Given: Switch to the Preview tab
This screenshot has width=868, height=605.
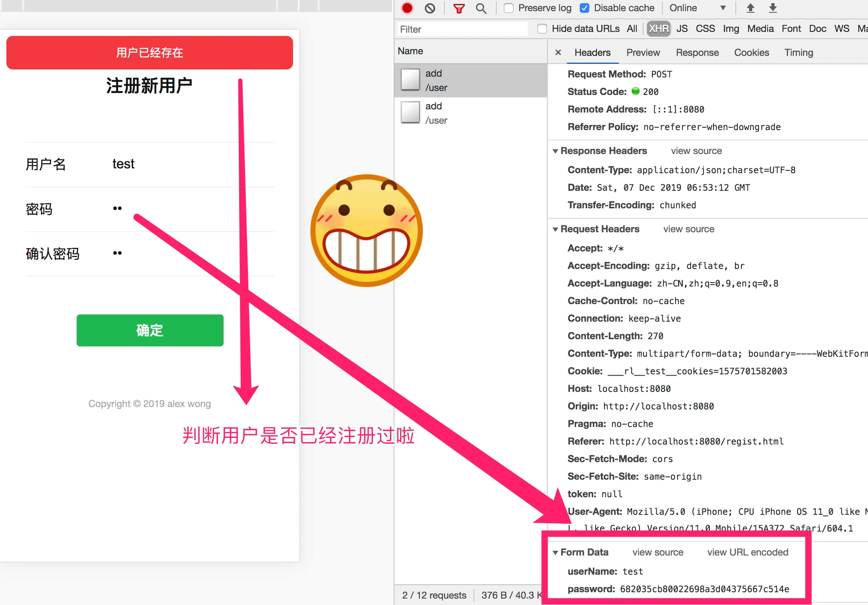Looking at the screenshot, I should [643, 52].
